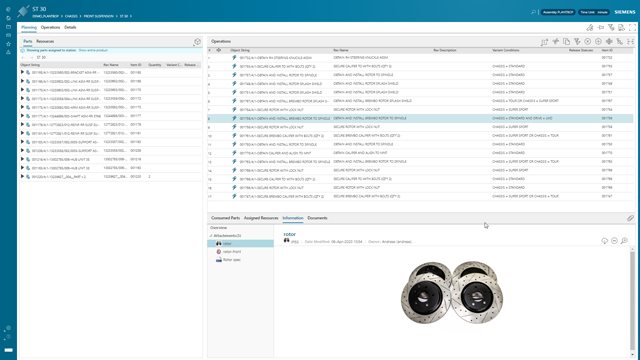The image size is (640, 360).
Task: Click the copy icon in Operations toolbar
Action: click(567, 41)
